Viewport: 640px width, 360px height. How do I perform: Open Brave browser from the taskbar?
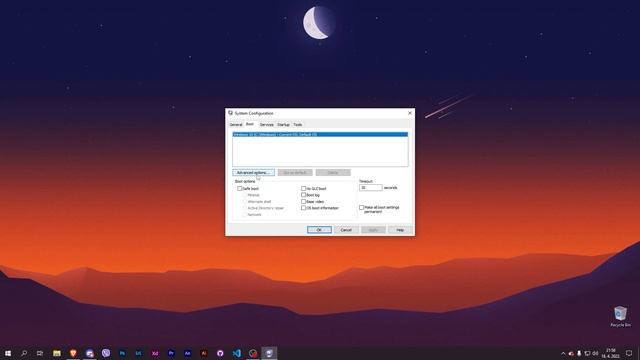[x=73, y=353]
